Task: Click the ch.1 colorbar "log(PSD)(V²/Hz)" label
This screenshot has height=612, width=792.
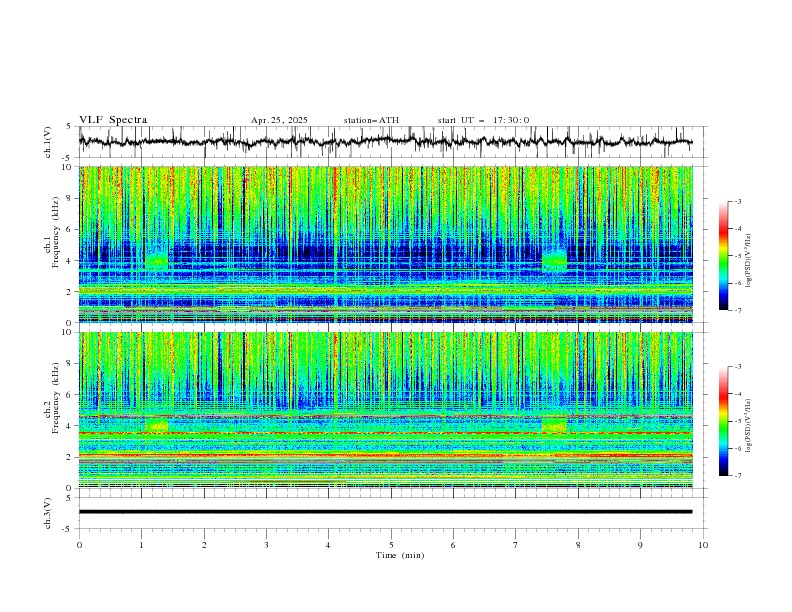Action: tap(748, 261)
